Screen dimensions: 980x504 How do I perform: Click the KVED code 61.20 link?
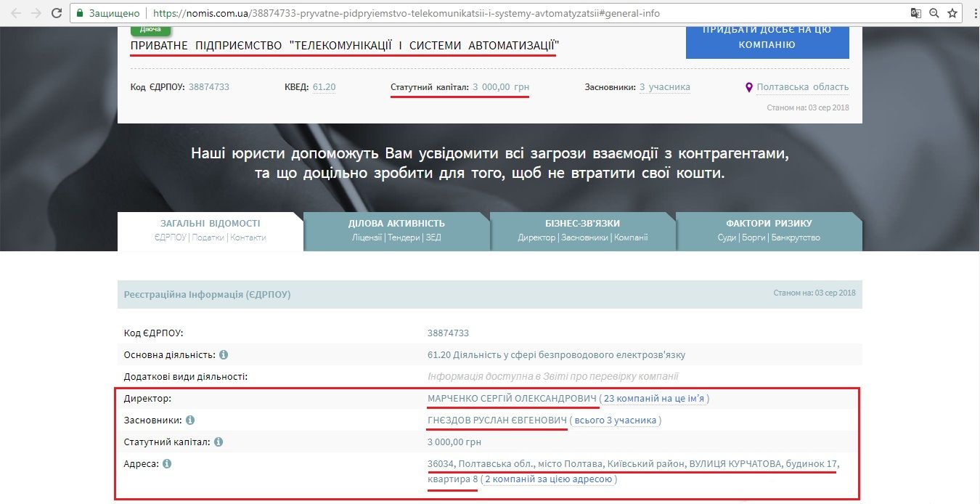point(326,86)
